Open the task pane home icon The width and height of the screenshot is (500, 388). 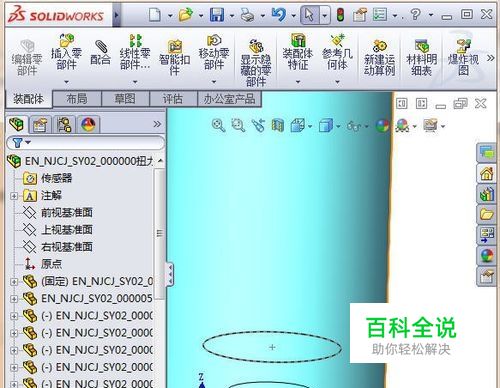click(486, 174)
